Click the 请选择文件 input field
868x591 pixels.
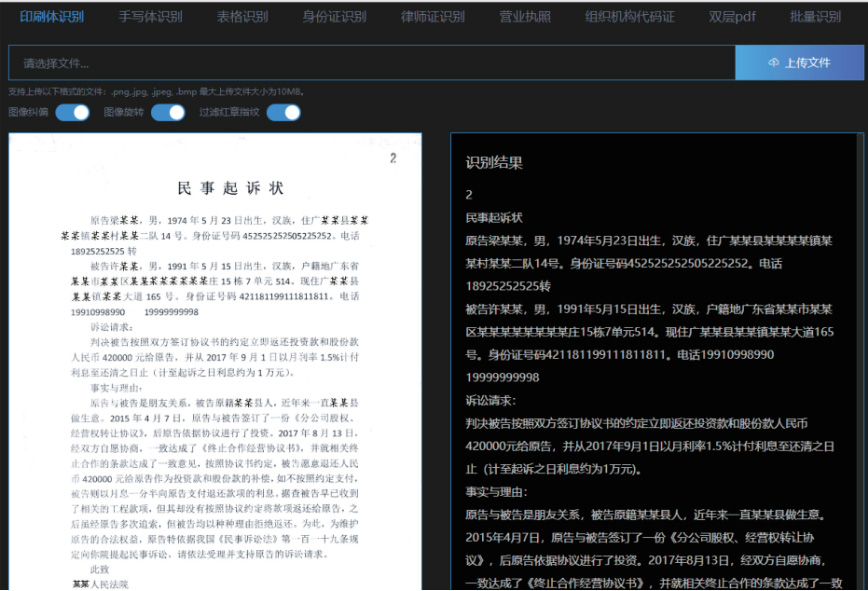pyautogui.click(x=370, y=62)
